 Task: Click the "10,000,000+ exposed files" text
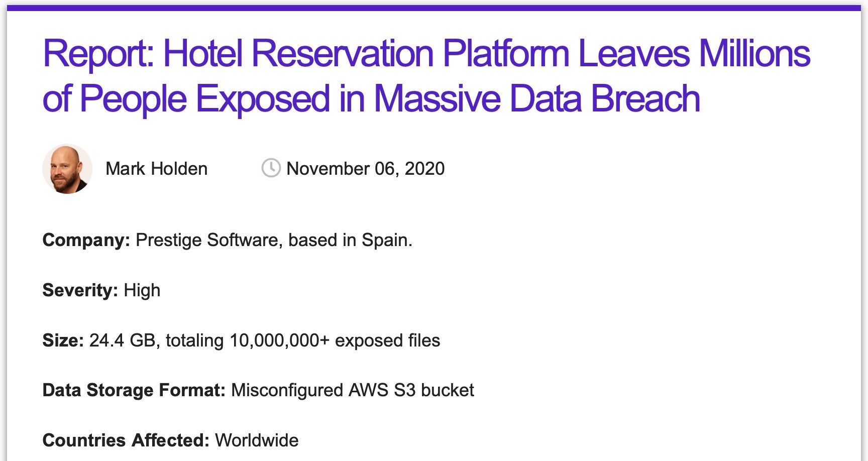[x=335, y=340]
